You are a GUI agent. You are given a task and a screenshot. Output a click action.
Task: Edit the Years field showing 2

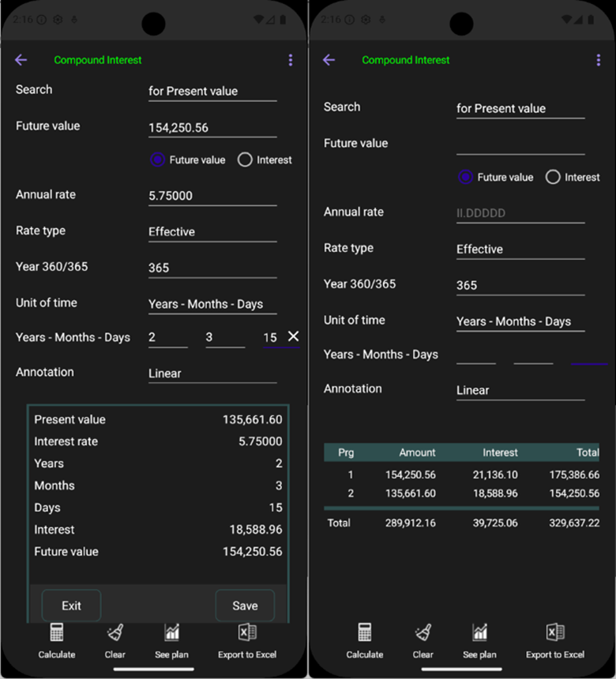[168, 338]
